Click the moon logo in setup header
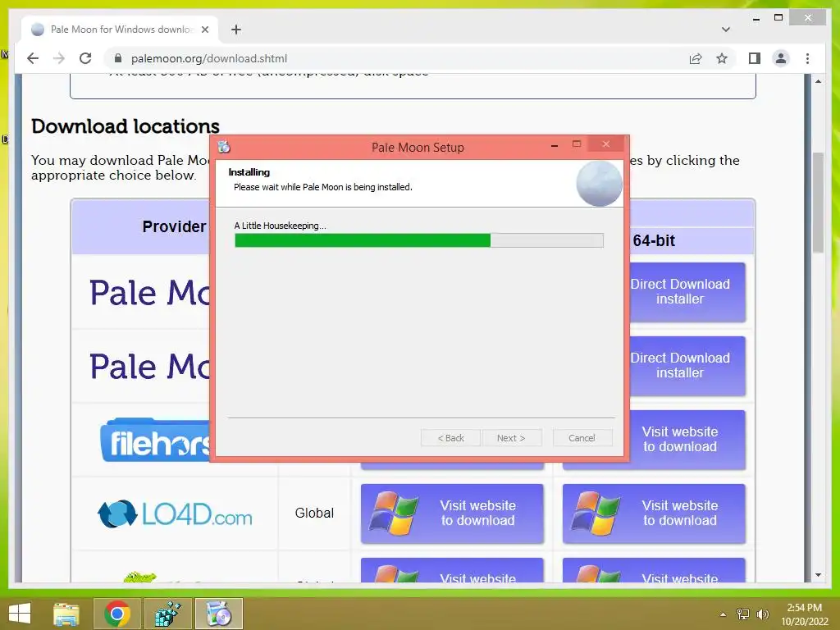This screenshot has width=840, height=630. click(x=599, y=184)
